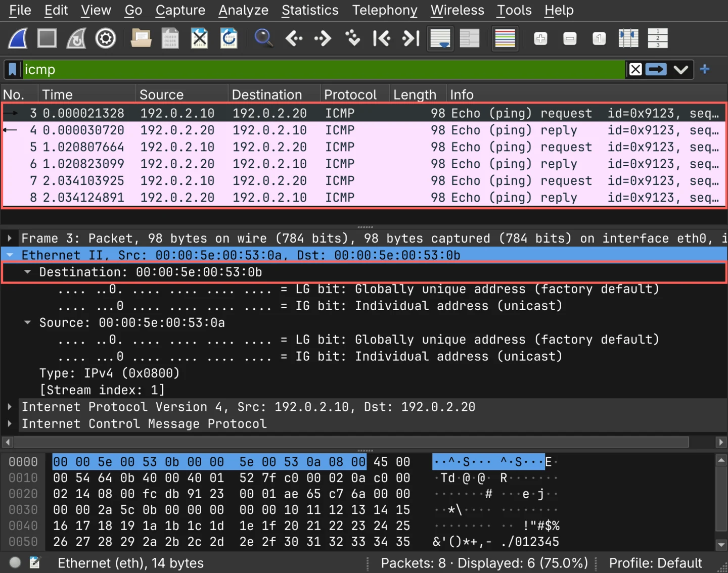
Task: Expand Internet Protocol Version 4 details
Action: tap(10, 407)
